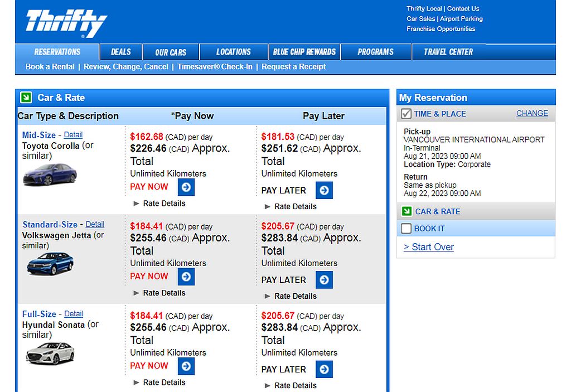The image size is (571, 392).
Task: Click green arrow icon next to CAR & RATE sidebar
Action: 407,211
